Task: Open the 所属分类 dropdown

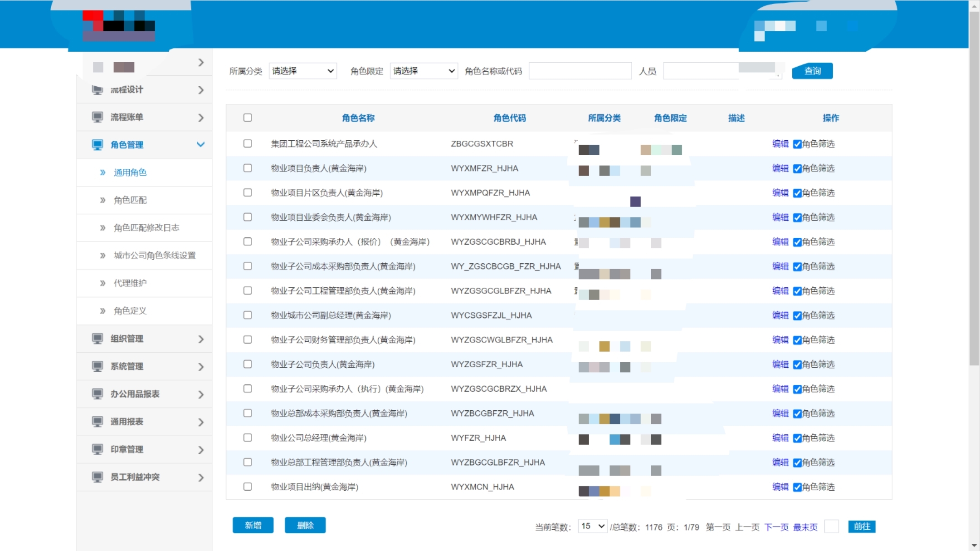Action: point(303,71)
